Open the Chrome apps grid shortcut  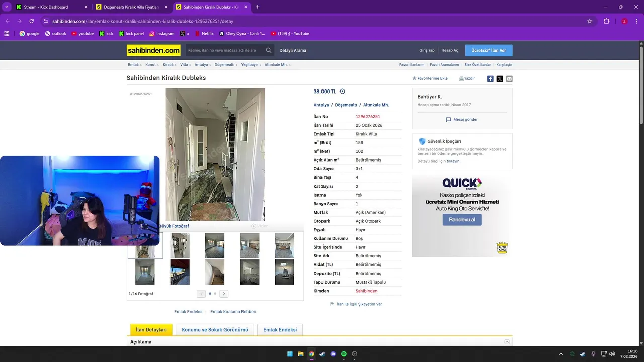[7, 34]
